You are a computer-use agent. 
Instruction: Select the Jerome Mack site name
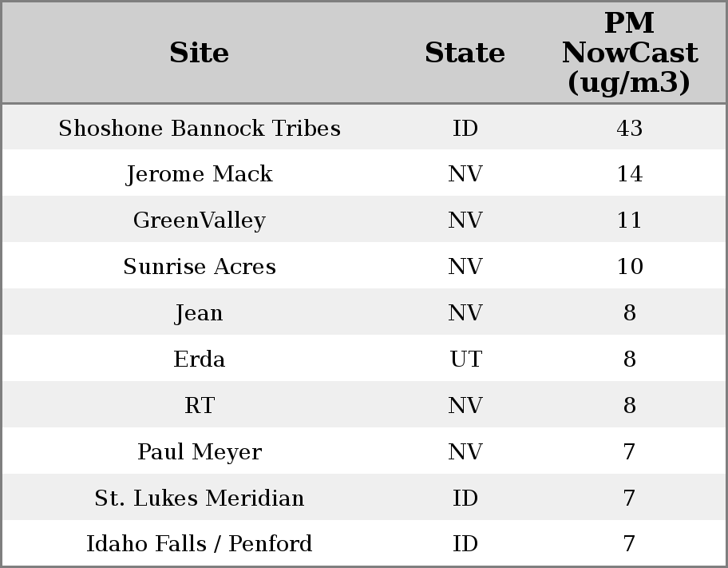click(x=200, y=174)
